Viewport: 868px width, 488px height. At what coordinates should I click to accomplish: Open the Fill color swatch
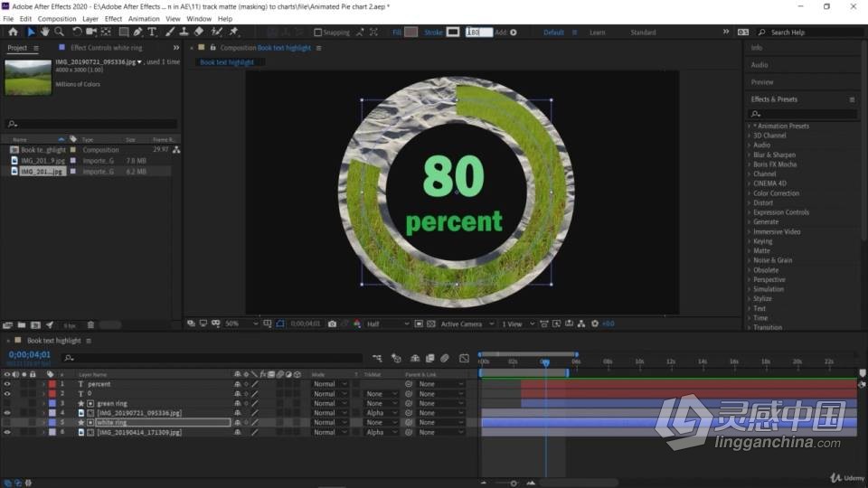click(x=410, y=33)
